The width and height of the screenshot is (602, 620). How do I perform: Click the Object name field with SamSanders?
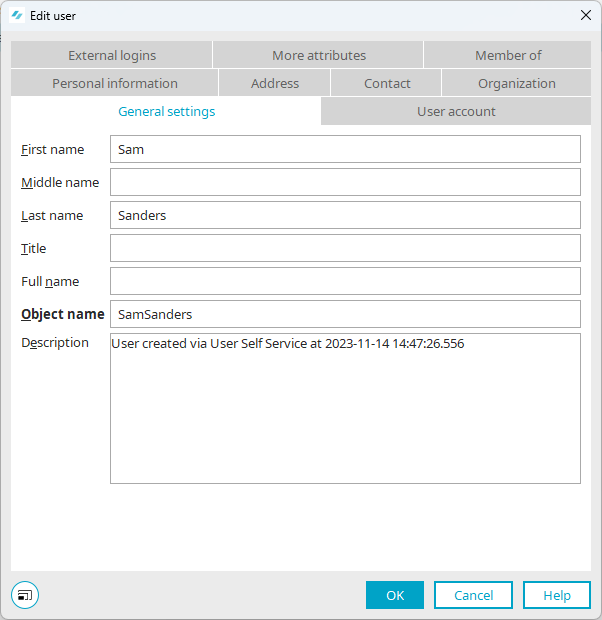coord(345,314)
